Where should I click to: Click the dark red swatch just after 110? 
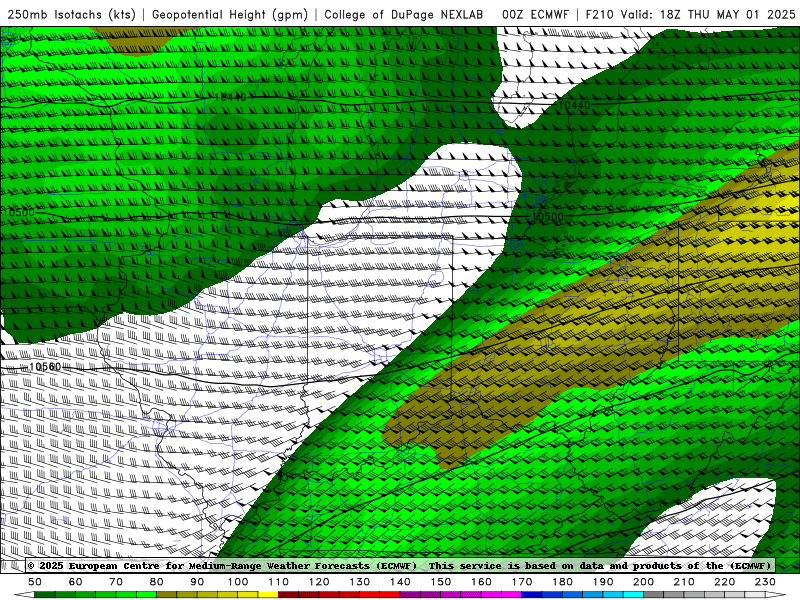click(289, 595)
